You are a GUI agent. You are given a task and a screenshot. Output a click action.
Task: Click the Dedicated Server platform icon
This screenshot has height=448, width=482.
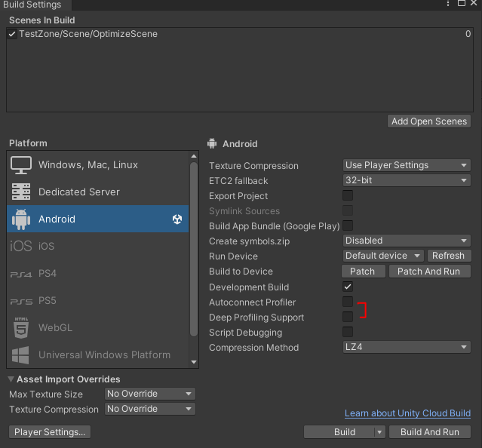(21, 192)
